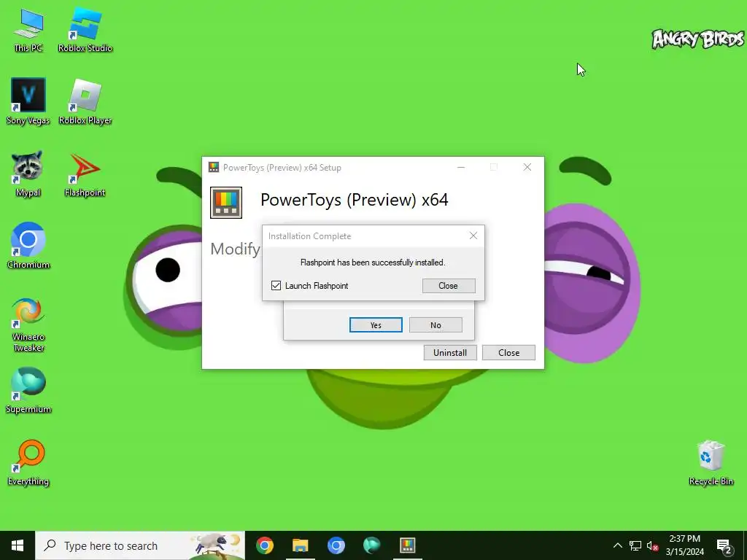
Task: Select the Recycle Bin icon
Action: (x=711, y=463)
